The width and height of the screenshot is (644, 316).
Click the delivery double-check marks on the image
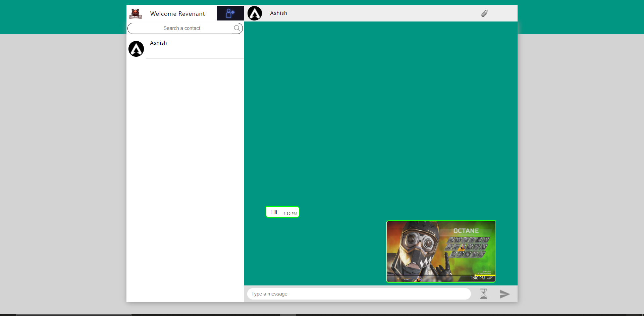tap(490, 278)
